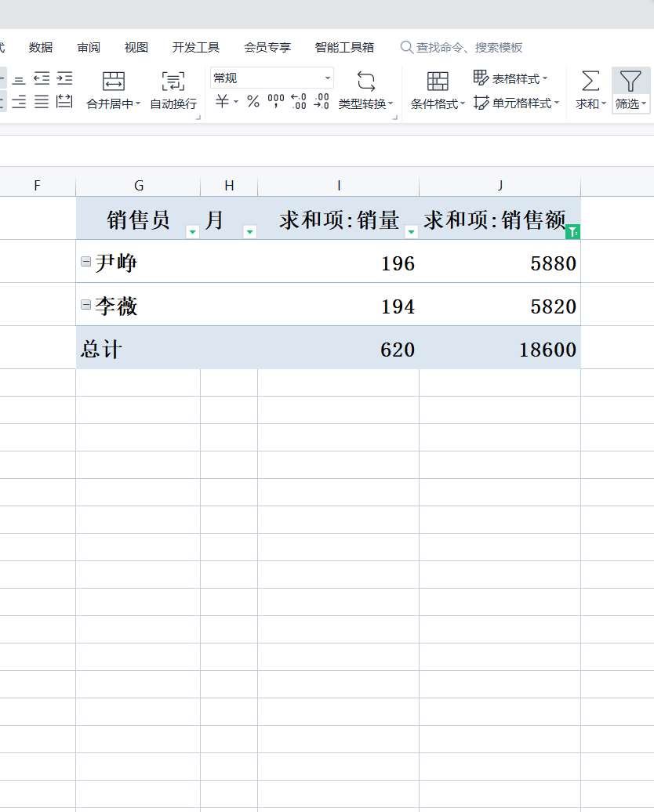
Task: Open the 月 field filter dropdown
Action: click(250, 232)
